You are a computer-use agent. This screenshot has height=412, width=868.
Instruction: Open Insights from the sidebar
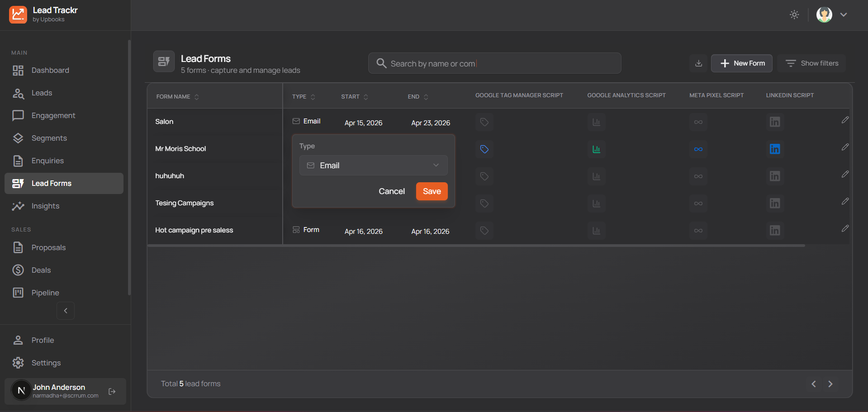tap(45, 206)
